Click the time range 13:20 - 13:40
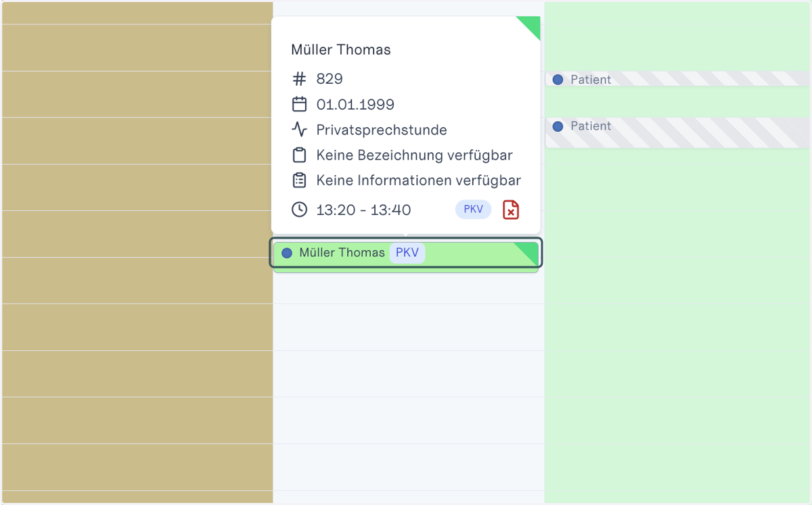The width and height of the screenshot is (812, 505). [x=363, y=210]
